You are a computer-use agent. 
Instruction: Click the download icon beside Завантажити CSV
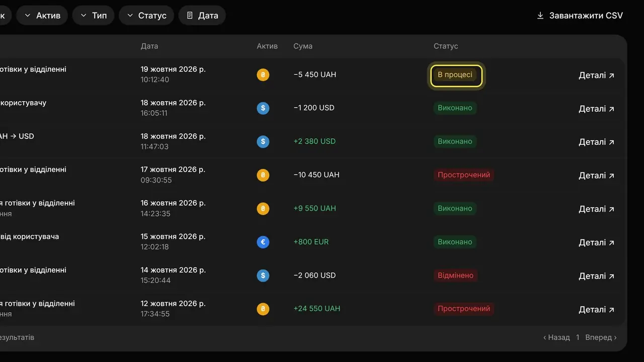540,16
